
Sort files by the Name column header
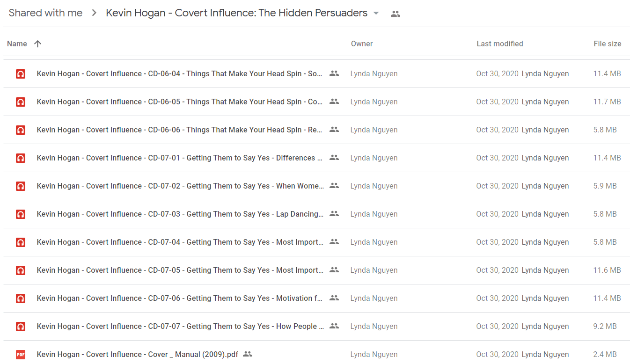tap(17, 44)
